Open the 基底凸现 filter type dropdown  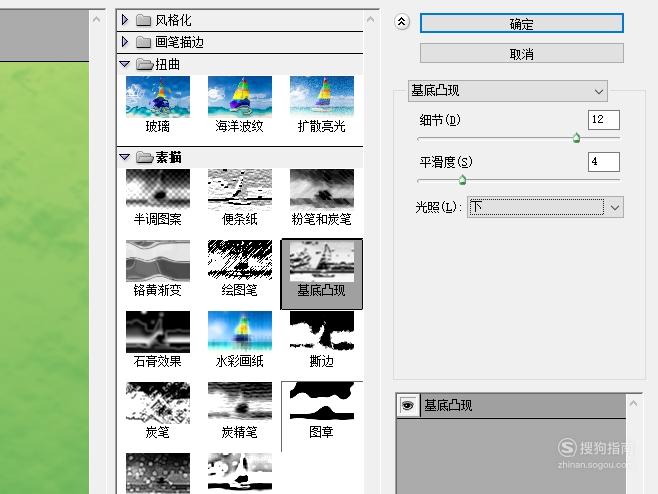coord(508,91)
